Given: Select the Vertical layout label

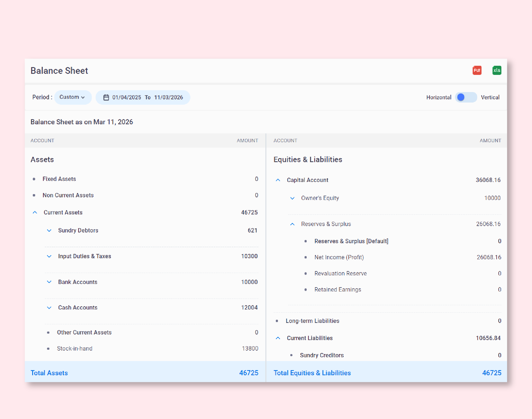Looking at the screenshot, I should pos(490,97).
